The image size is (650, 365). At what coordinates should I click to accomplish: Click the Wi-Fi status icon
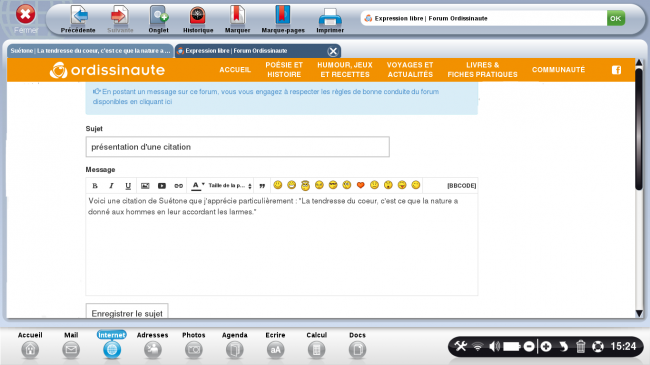click(x=478, y=346)
